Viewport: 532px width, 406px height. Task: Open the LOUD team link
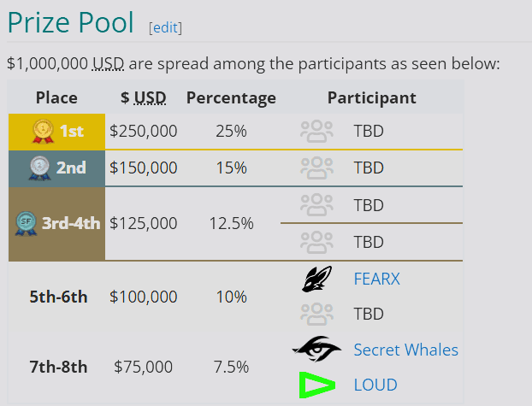375,385
